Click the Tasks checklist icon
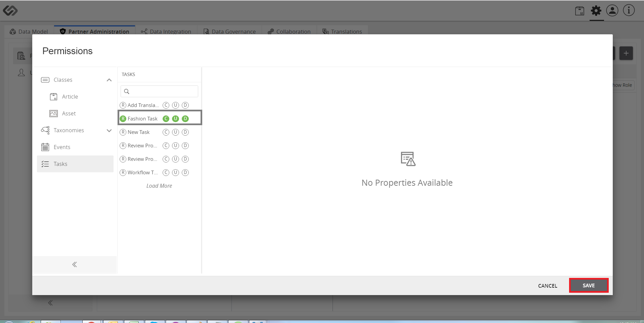This screenshot has width=644, height=323. pyautogui.click(x=45, y=164)
